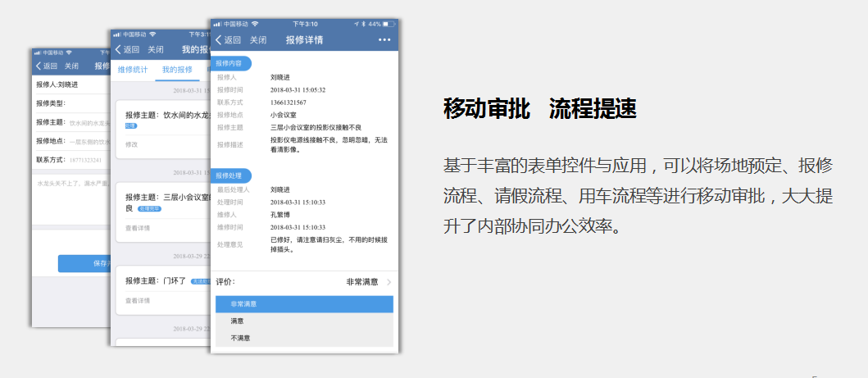Click 修改 on the 饮水间 repair card

[x=131, y=144]
